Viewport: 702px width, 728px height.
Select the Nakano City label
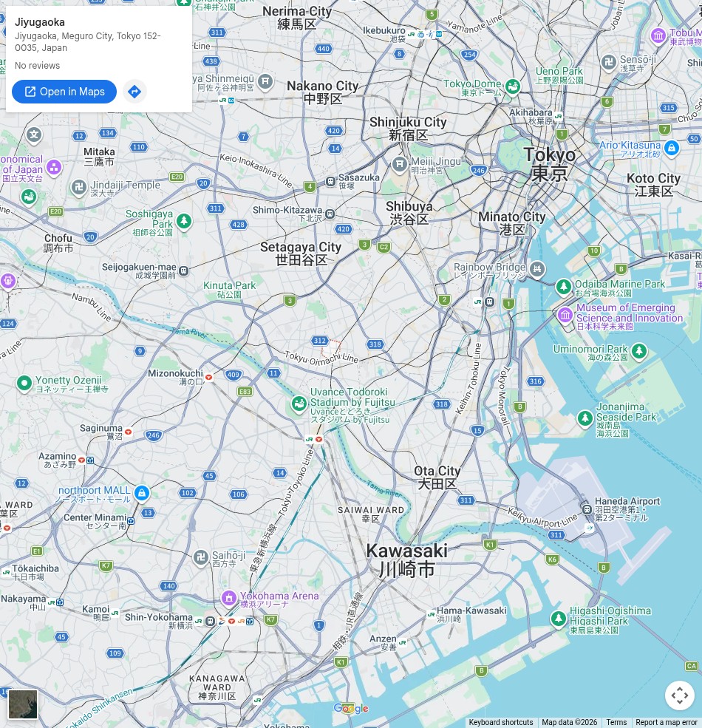323,92
